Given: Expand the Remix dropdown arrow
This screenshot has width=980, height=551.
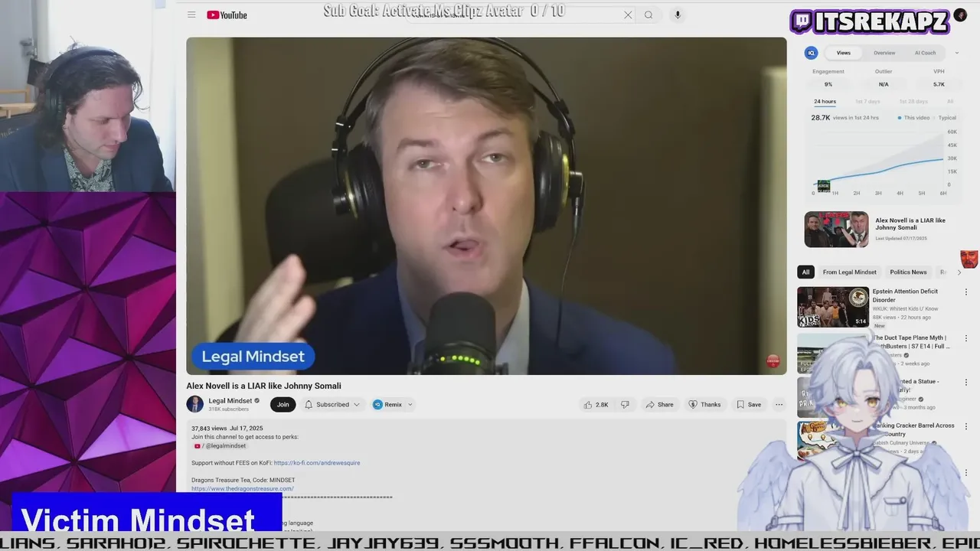Looking at the screenshot, I should coord(410,404).
